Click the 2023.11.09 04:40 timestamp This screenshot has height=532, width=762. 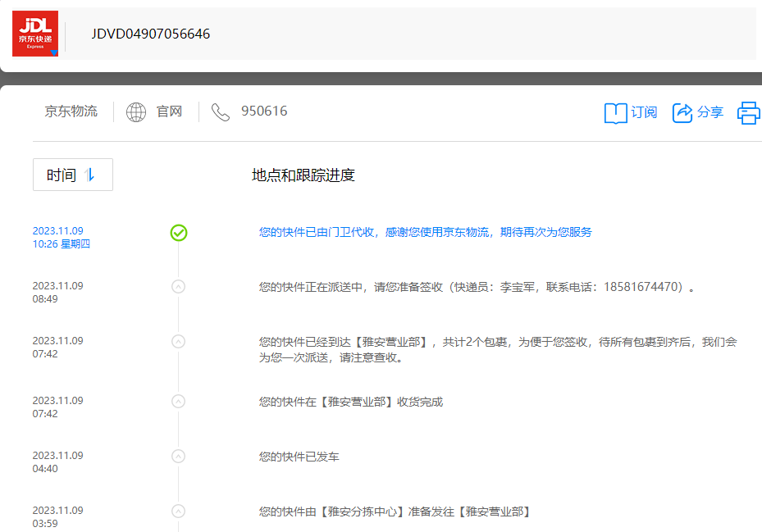(x=58, y=462)
